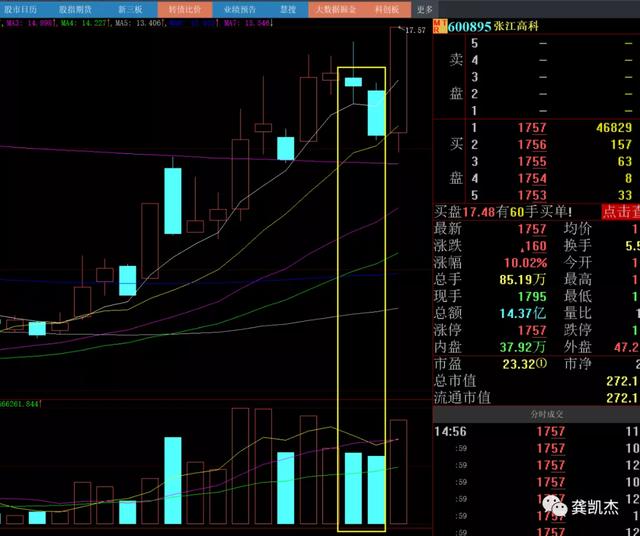Click the 流通市值 label
The height and width of the screenshot is (536, 640).
(x=462, y=397)
